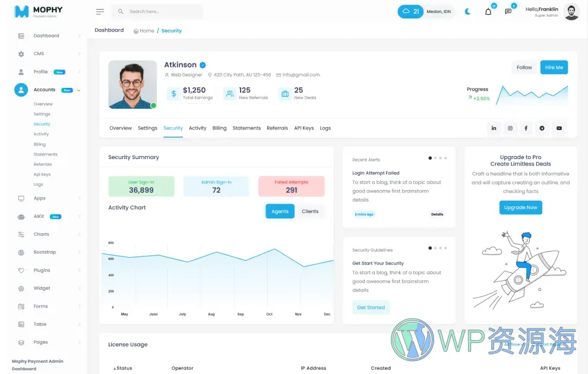Open the Bootstrap section icon in sidebar
Screen dimensions: 588x374
[21, 252]
